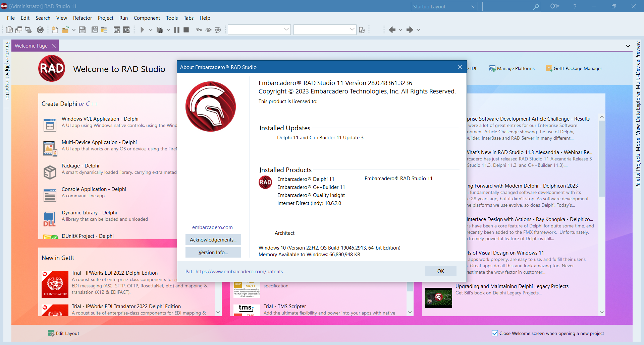This screenshot has height=345, width=644.
Task: Open the vertical Object Inspector panel tab
Action: pyautogui.click(x=7, y=82)
